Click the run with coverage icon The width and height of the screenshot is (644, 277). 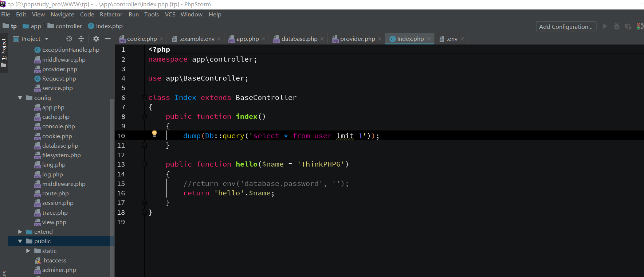click(x=628, y=27)
